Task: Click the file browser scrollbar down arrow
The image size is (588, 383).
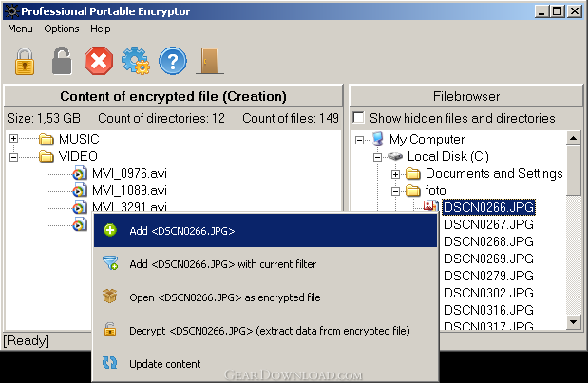Action: [574, 322]
